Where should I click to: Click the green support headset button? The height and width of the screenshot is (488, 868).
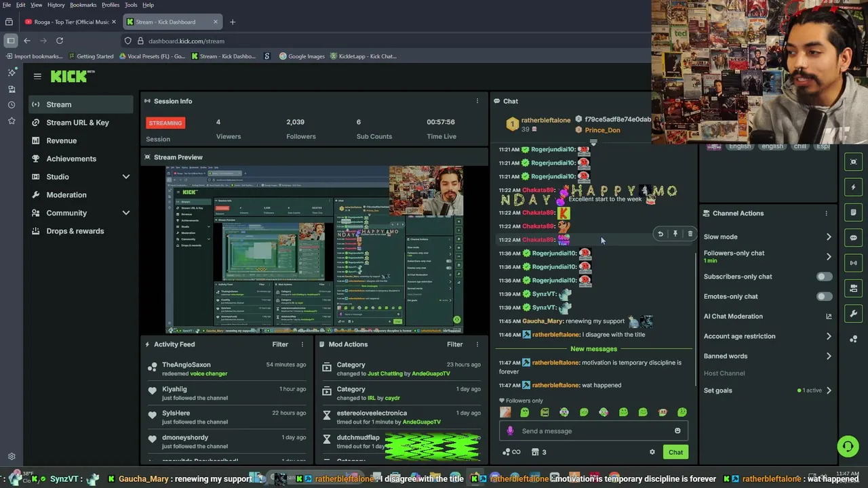pos(847,446)
